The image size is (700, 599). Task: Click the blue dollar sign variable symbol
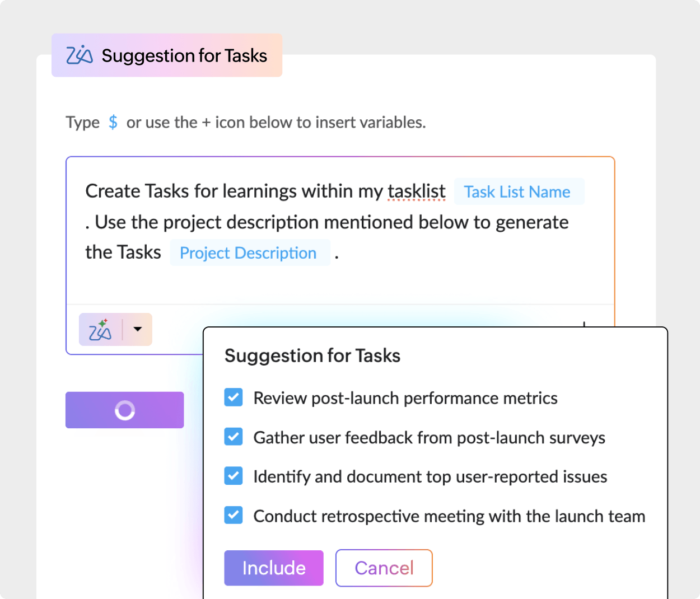pos(113,121)
